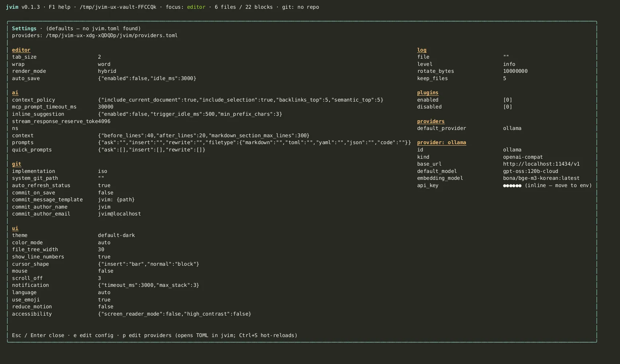Click the 'providers' section heading

(431, 121)
